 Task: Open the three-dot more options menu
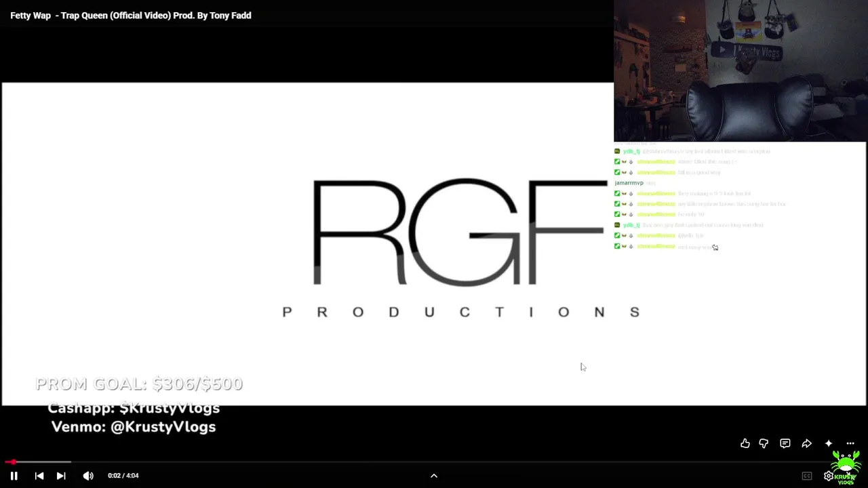850,443
